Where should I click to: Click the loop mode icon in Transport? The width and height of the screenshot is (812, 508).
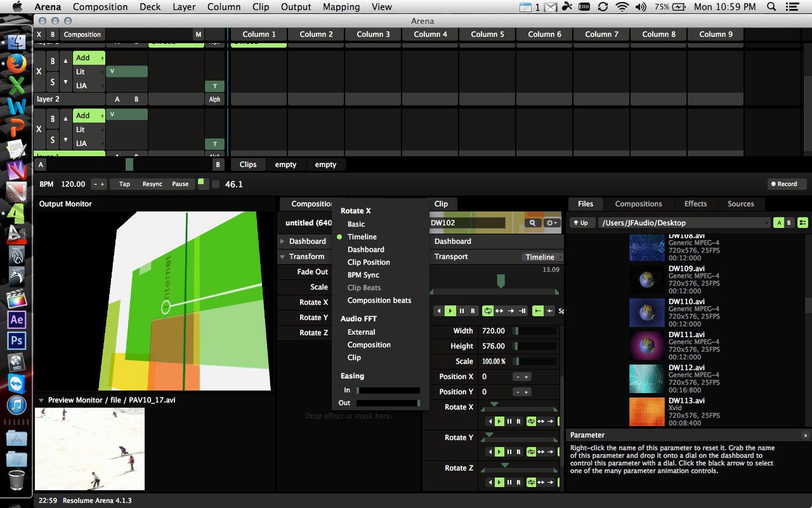pos(488,311)
